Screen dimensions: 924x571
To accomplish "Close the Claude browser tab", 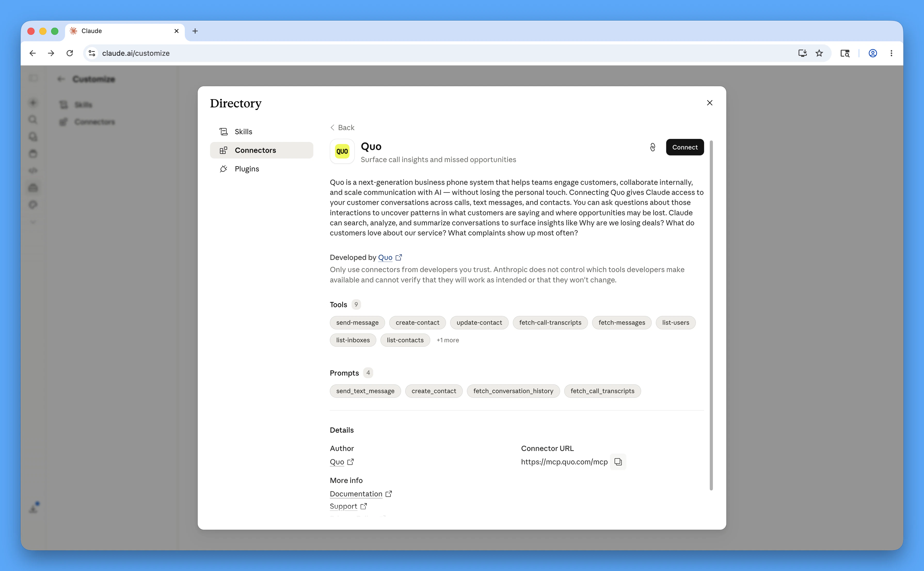I will click(x=176, y=31).
